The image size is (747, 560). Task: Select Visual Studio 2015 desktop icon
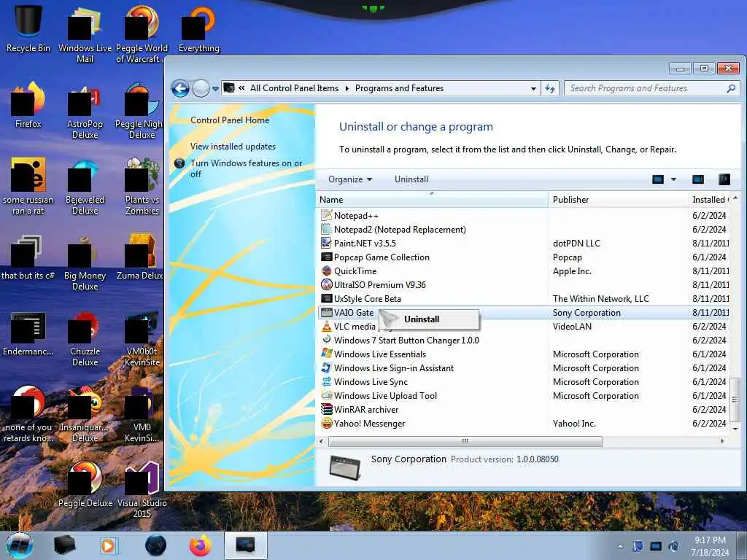tap(142, 488)
